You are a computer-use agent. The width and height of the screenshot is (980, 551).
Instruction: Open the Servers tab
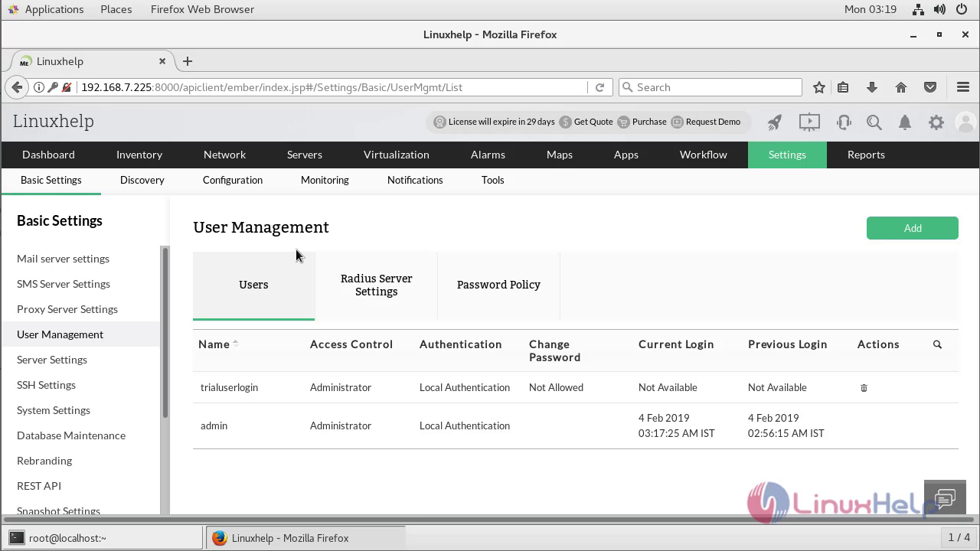pyautogui.click(x=305, y=155)
